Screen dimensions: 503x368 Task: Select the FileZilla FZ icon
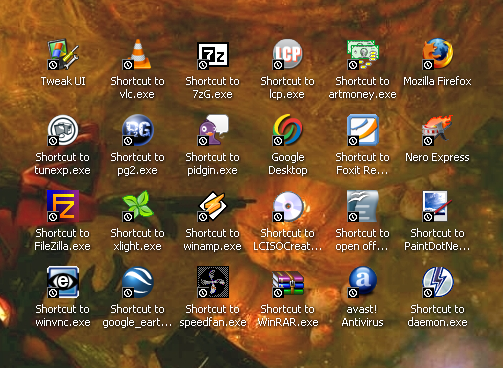click(63, 206)
